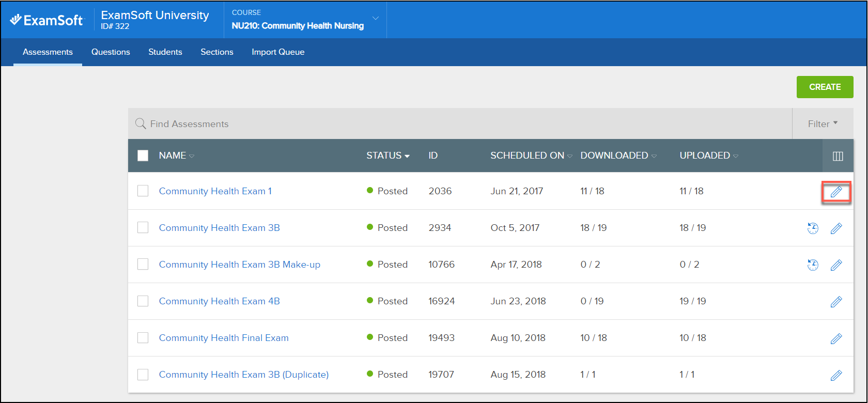The height and width of the screenshot is (403, 868).
Task: Open Community Health Exam 3B (Duplicate) link
Action: click(244, 375)
